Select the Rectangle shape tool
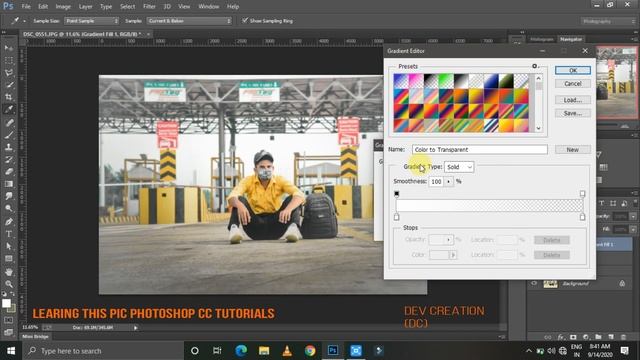640x360 pixels. pyautogui.click(x=9, y=258)
